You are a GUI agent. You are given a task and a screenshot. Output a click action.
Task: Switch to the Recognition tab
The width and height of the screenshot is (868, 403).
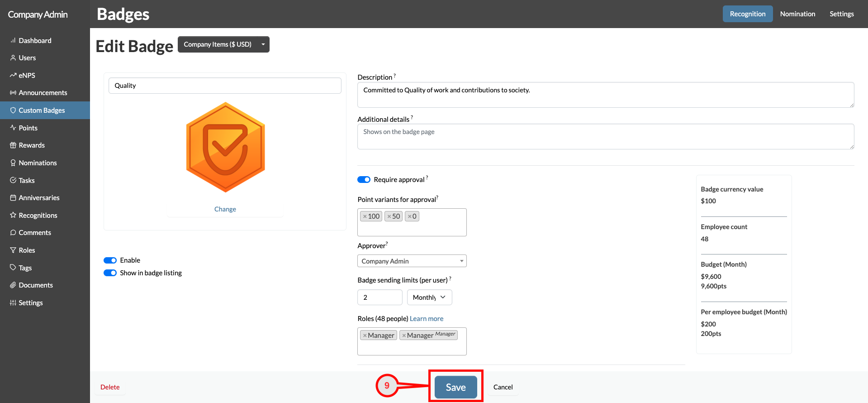coord(748,14)
